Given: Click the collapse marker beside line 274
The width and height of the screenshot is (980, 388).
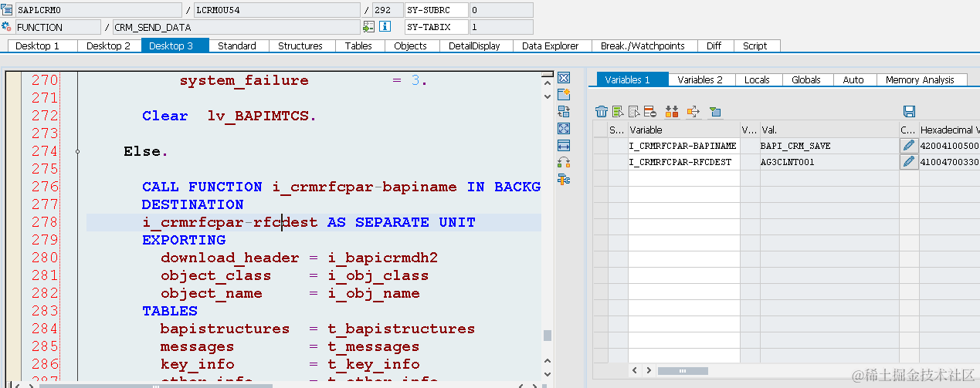Looking at the screenshot, I should point(78,152).
